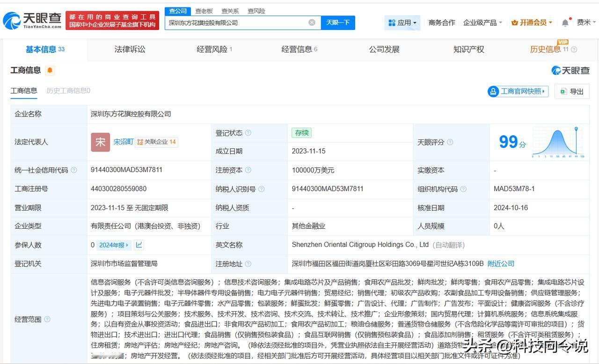Screen dimensions: 599x364
Task: Select the 工商信息 sub-tab
Action: (24, 91)
